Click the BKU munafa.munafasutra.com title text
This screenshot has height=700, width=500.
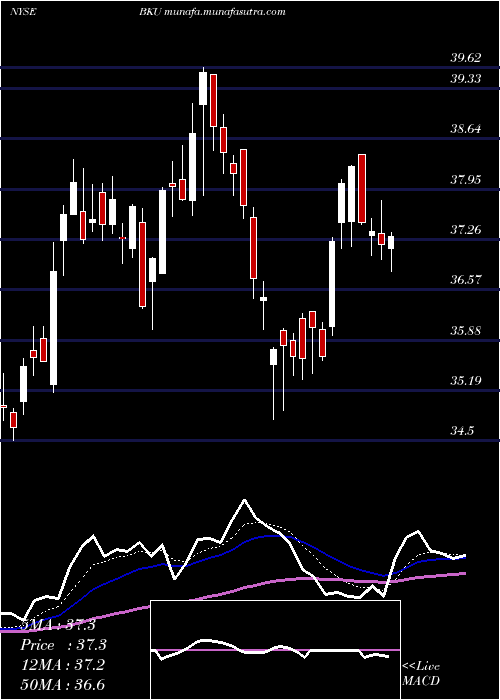tap(212, 12)
